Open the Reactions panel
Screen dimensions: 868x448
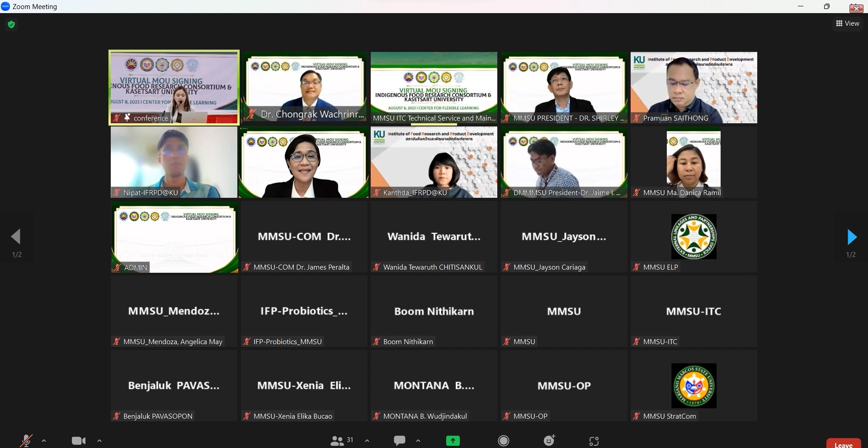click(549, 441)
